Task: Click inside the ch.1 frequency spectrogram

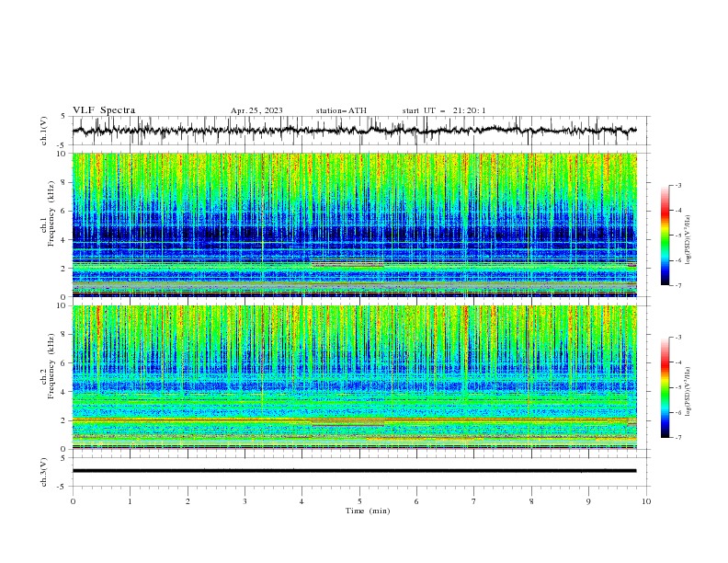Action: point(354,224)
